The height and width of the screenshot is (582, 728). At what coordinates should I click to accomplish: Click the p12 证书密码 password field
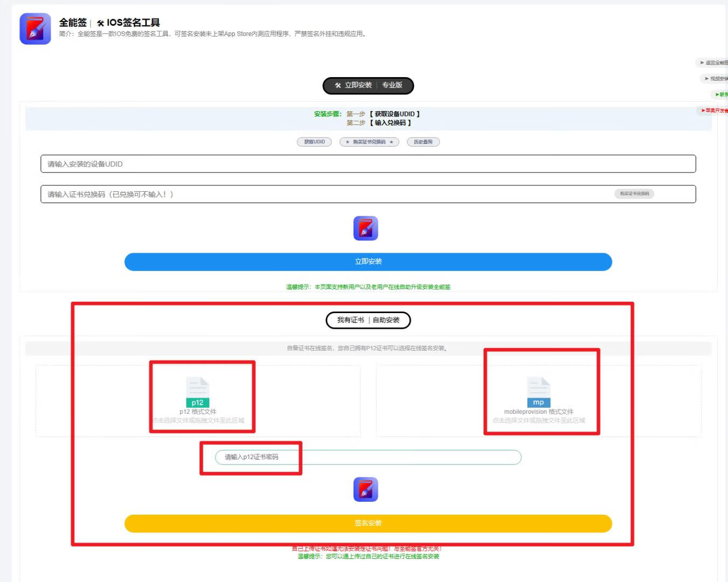coord(368,457)
